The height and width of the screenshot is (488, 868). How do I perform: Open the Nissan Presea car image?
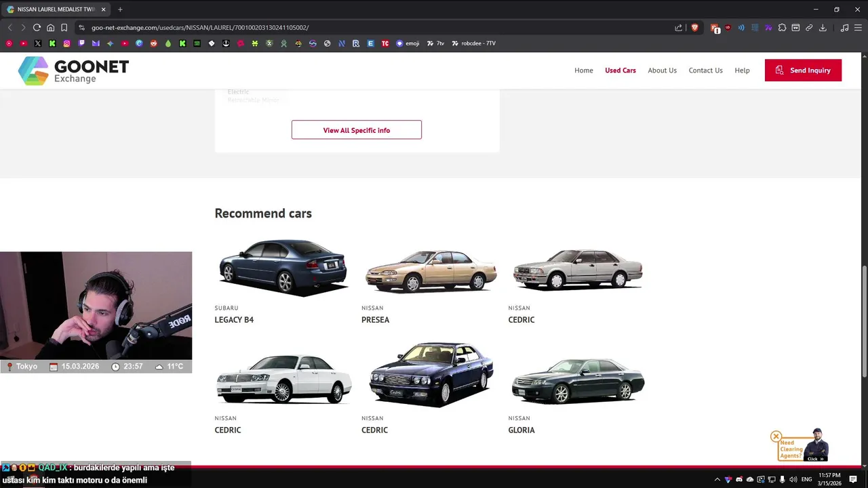tap(431, 270)
